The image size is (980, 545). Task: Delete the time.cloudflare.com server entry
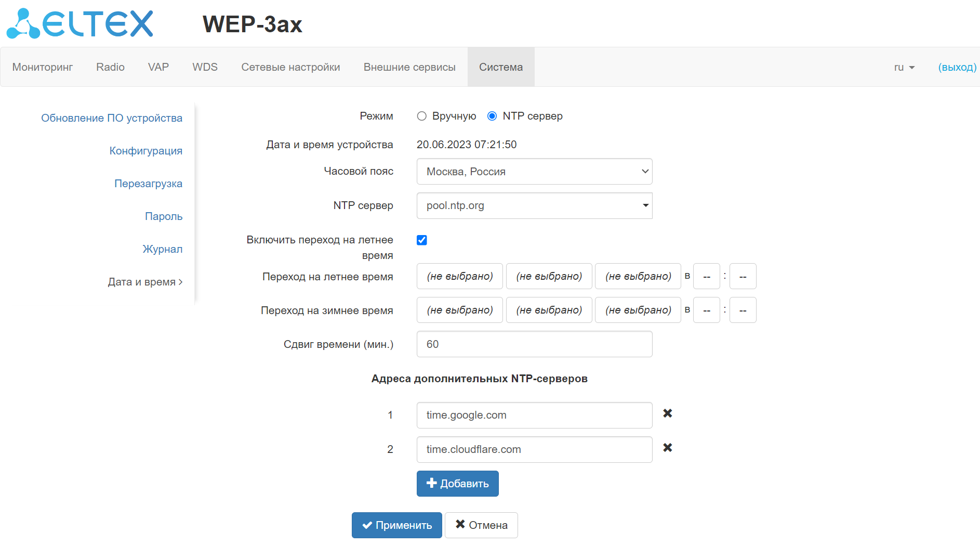point(668,448)
